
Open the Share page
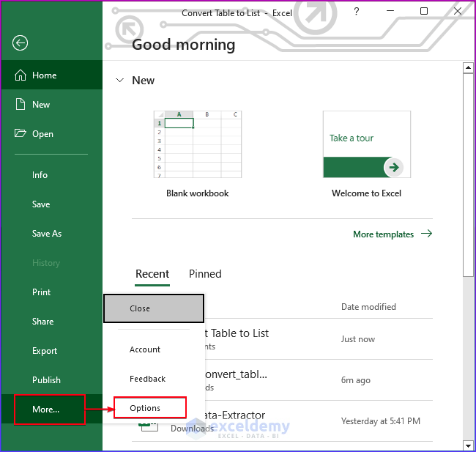tap(42, 322)
